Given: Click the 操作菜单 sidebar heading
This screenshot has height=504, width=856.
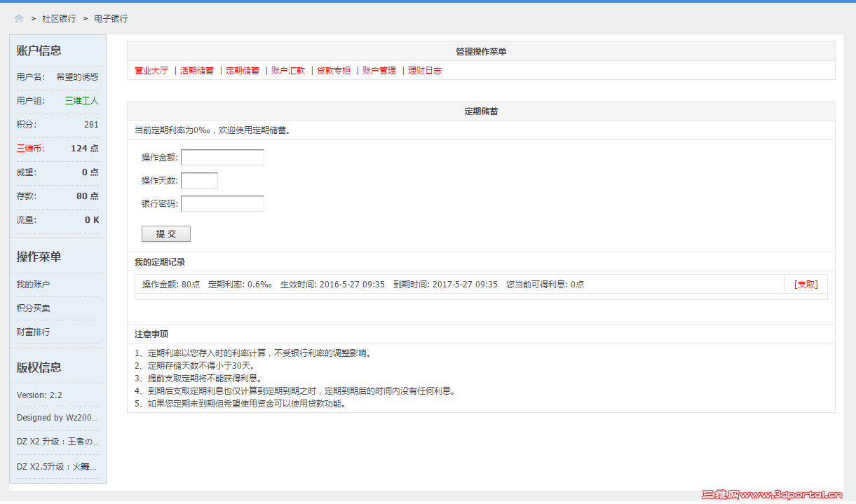Looking at the screenshot, I should click(x=39, y=257).
